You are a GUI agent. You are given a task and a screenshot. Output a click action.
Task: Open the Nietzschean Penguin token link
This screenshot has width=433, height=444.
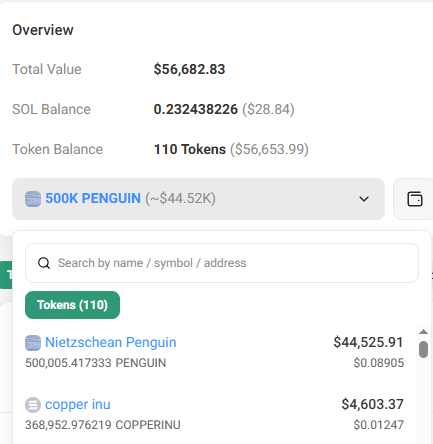click(x=111, y=342)
